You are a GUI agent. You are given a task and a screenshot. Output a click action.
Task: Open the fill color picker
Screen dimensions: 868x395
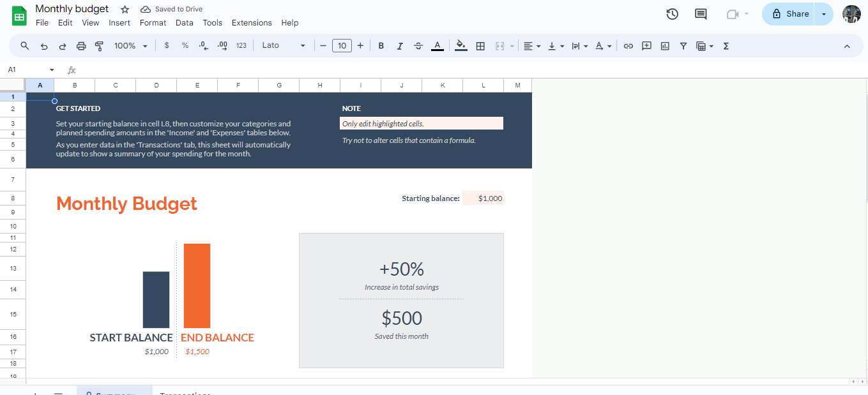462,46
